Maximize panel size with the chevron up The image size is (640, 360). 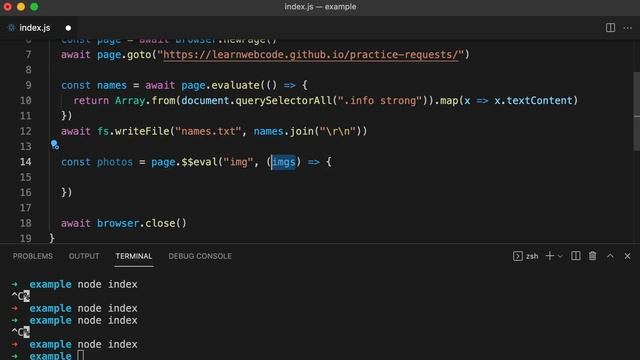coord(610,256)
